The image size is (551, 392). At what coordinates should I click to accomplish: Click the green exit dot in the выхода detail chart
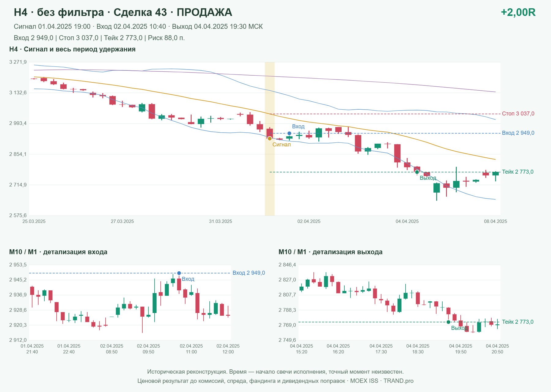[448, 322]
